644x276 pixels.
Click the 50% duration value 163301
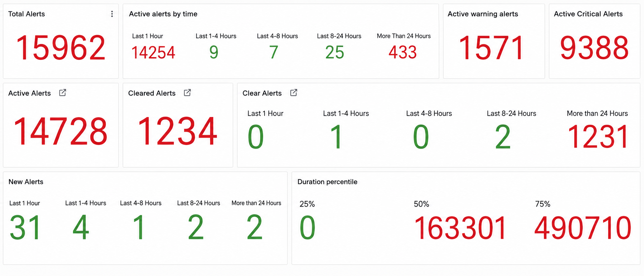(x=460, y=228)
